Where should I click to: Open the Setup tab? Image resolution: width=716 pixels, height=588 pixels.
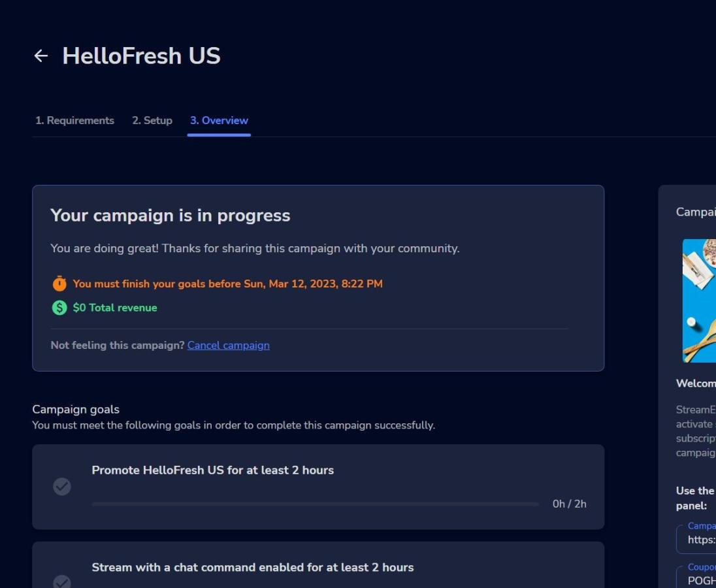coord(152,120)
